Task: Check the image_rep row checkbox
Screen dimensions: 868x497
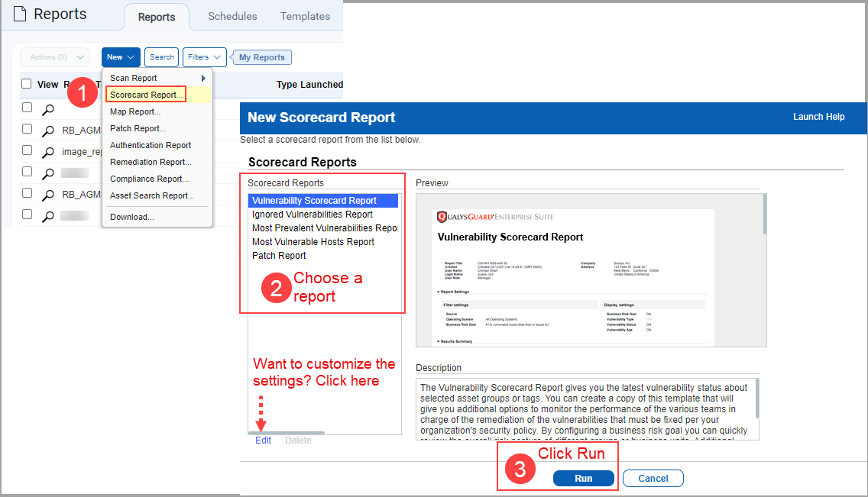Action: click(27, 150)
